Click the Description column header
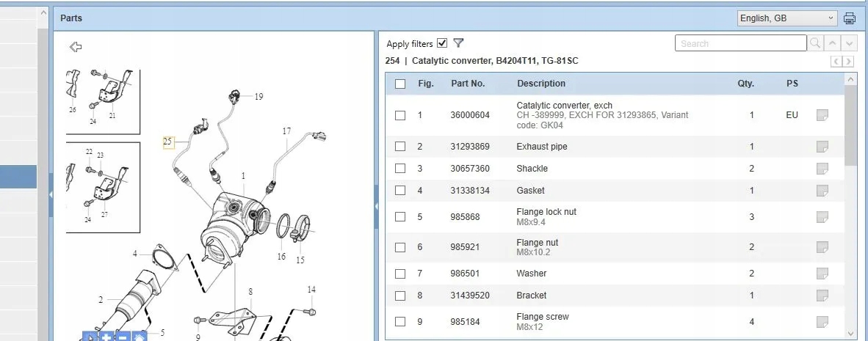The width and height of the screenshot is (868, 341). coord(540,84)
